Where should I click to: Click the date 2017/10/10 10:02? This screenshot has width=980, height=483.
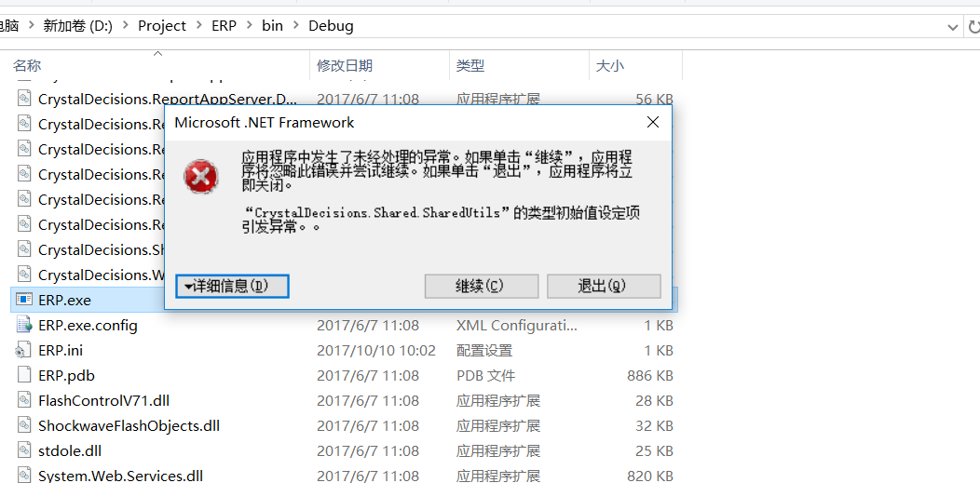click(376, 351)
